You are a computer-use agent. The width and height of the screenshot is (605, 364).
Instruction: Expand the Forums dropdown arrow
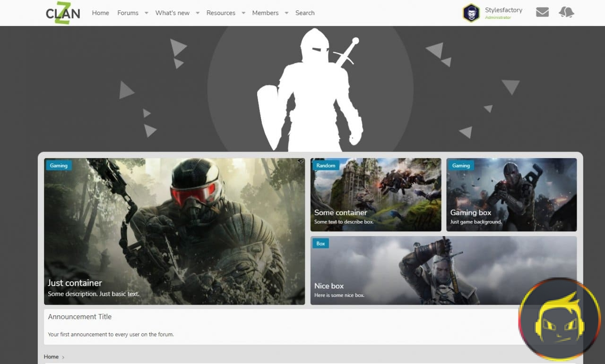pos(147,13)
